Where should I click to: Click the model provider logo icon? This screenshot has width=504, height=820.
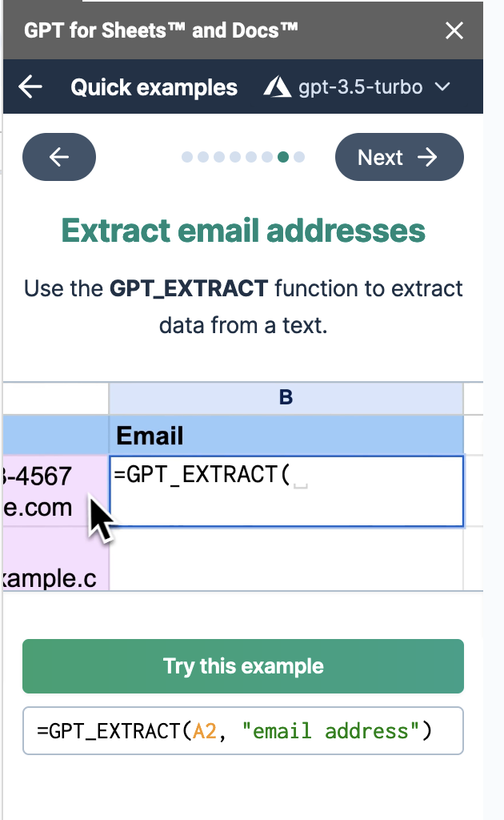277,87
